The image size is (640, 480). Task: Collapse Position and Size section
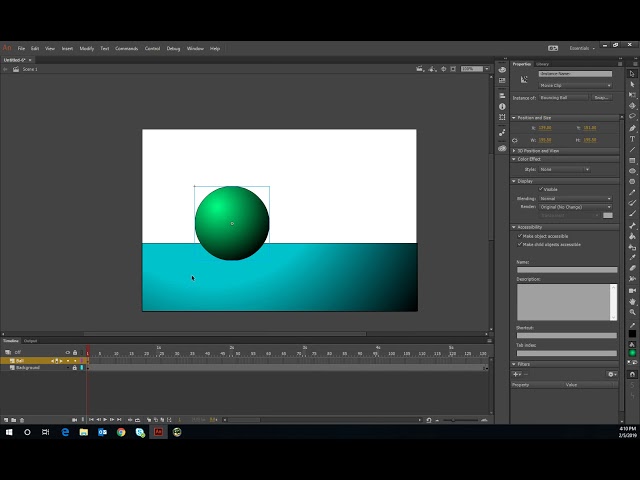point(514,118)
